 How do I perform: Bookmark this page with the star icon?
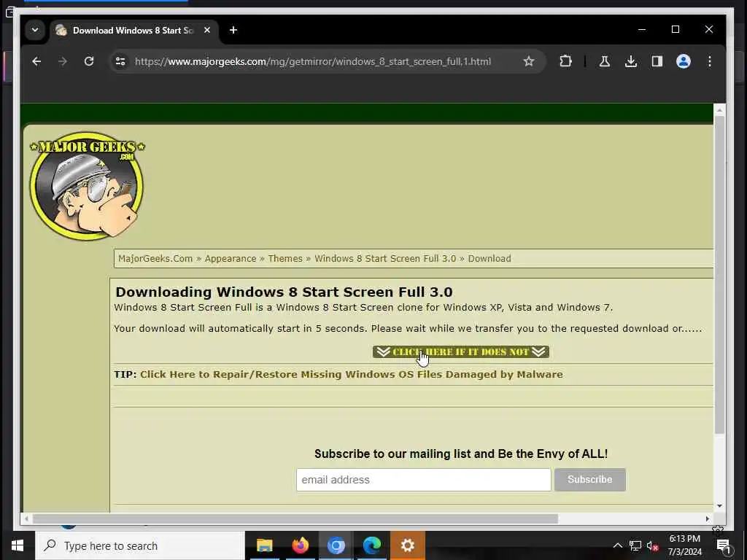point(528,61)
